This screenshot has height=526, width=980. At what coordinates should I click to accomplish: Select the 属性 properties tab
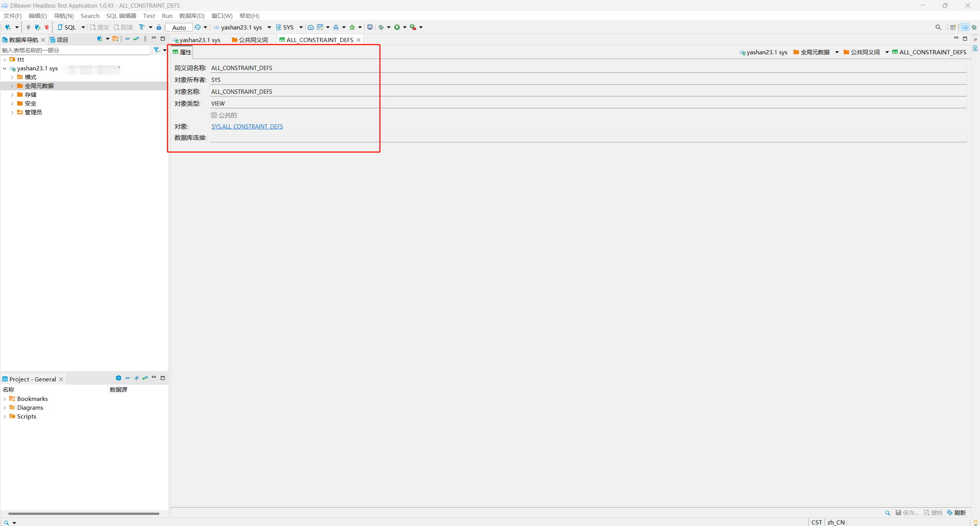(x=182, y=52)
